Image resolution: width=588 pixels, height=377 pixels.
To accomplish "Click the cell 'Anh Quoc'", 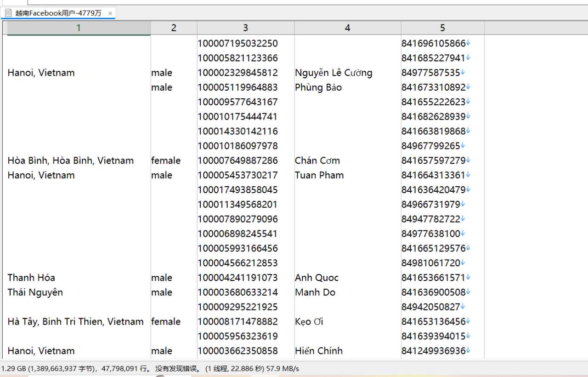I will coord(317,278).
